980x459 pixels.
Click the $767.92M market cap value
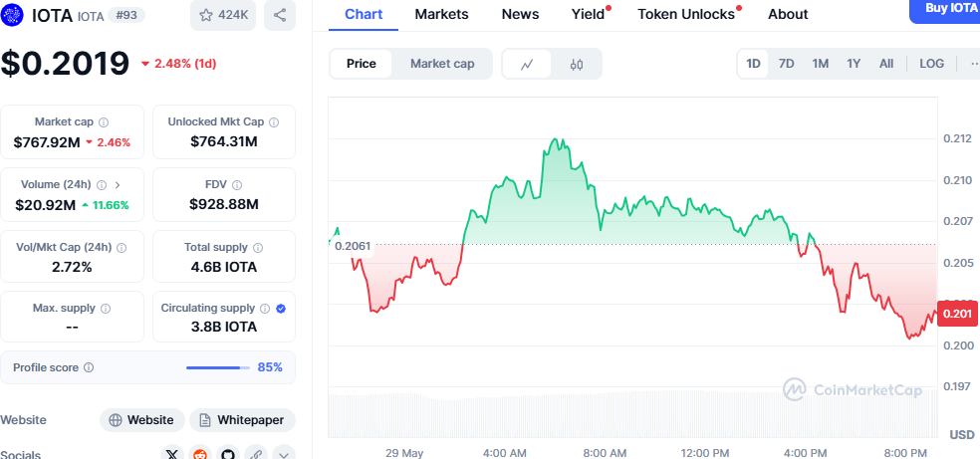click(x=47, y=142)
